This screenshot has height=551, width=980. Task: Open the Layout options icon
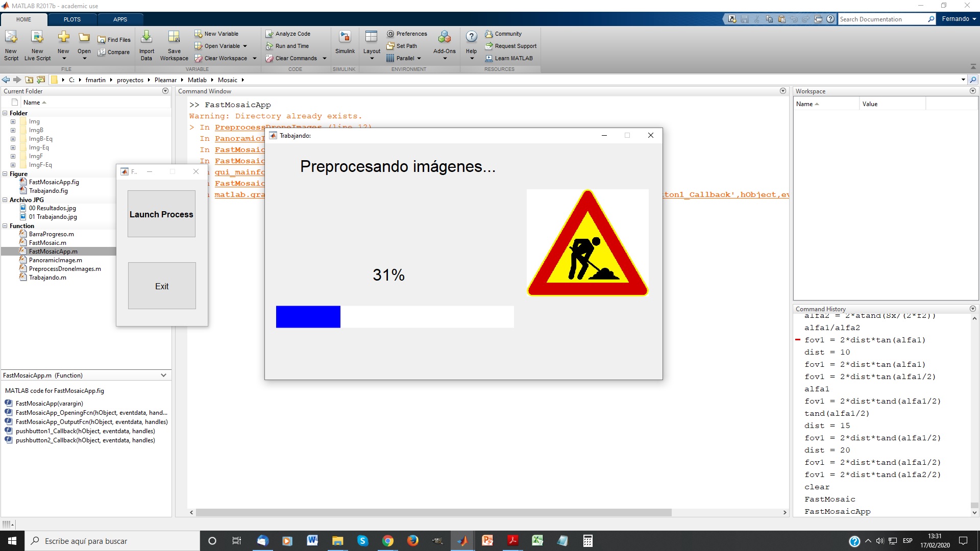(372, 37)
